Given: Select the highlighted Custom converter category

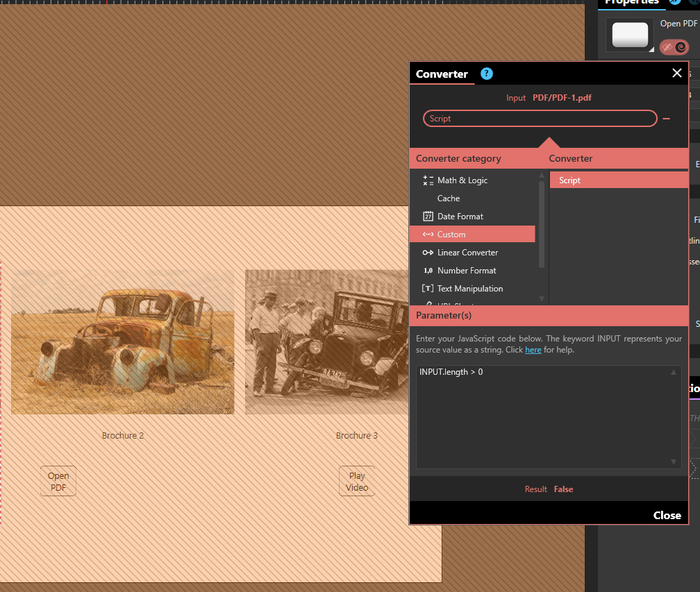Looking at the screenshot, I should tap(472, 234).
